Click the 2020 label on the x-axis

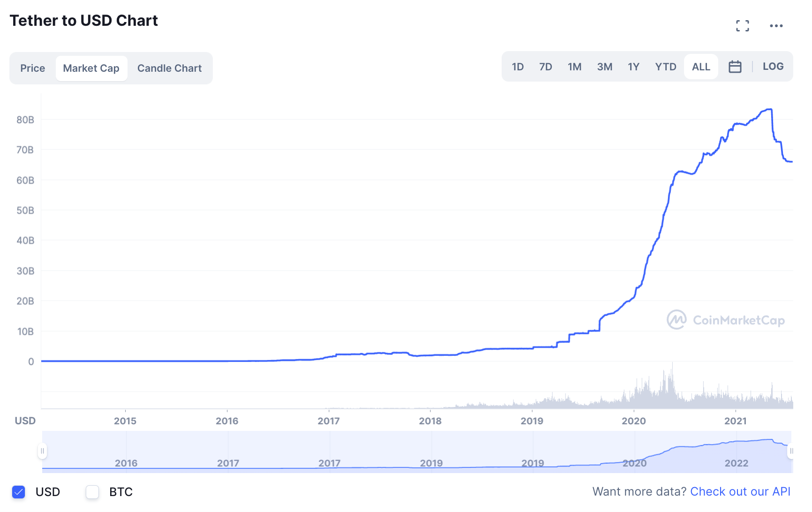[633, 421]
